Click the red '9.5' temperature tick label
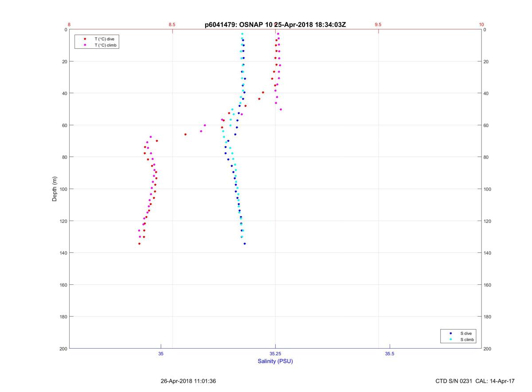The image size is (532, 392). point(378,25)
